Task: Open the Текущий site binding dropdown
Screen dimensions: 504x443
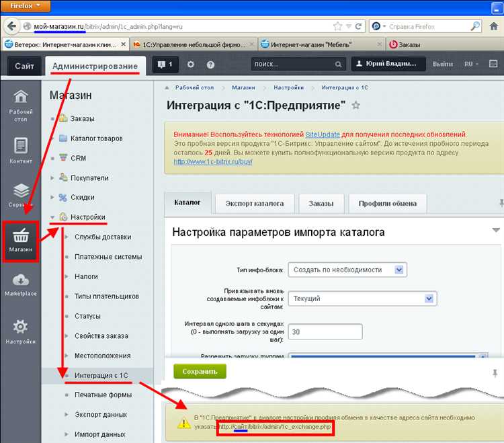Action: [x=363, y=298]
